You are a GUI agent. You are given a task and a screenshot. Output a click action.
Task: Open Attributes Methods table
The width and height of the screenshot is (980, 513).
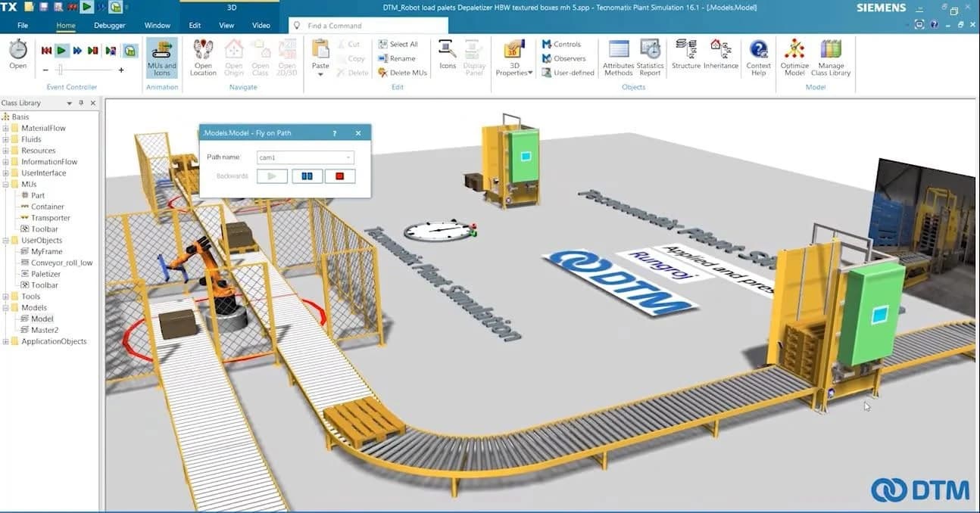click(618, 58)
